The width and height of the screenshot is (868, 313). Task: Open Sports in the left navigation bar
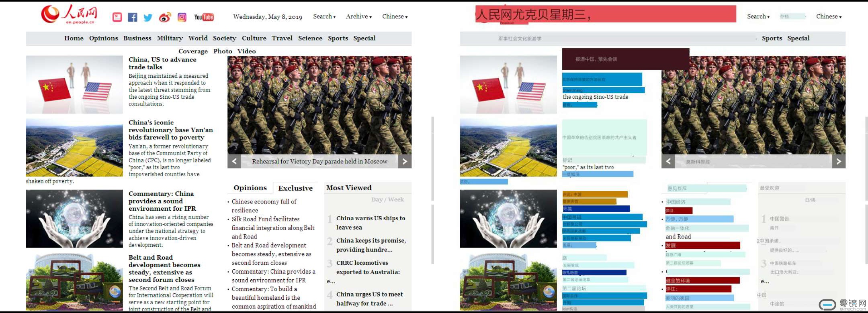[338, 38]
